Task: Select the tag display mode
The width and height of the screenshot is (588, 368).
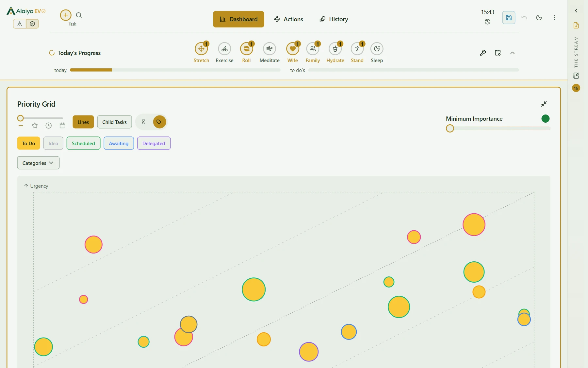Action: click(x=159, y=122)
